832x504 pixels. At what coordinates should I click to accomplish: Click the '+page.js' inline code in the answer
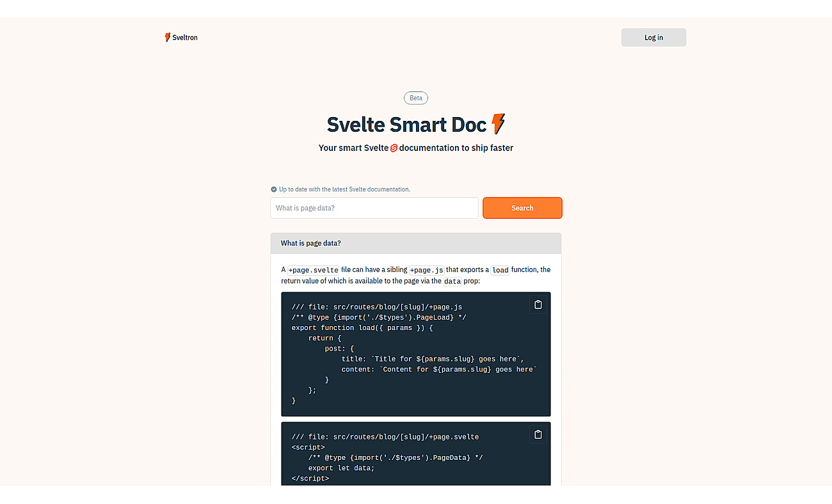(x=426, y=270)
